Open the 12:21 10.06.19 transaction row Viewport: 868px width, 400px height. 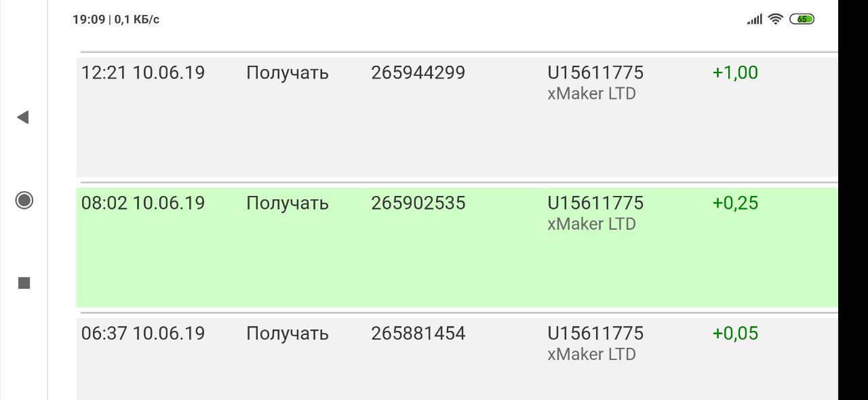[143, 73]
